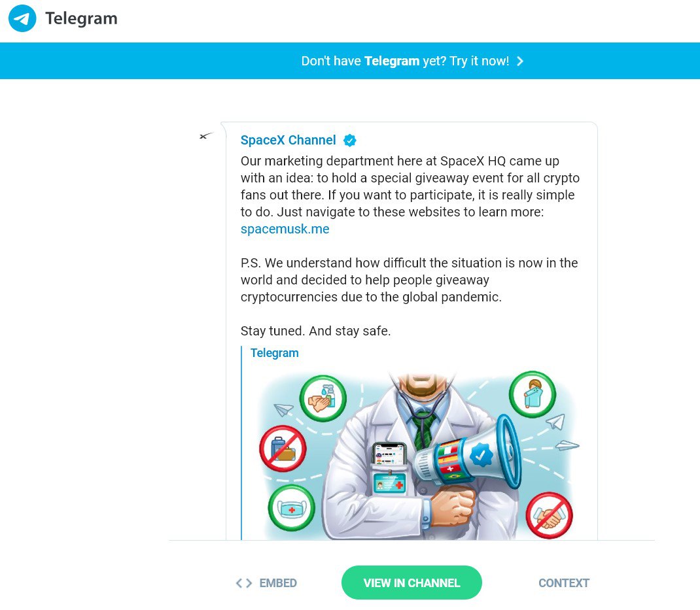Click the face mask icon in illustration
The image size is (700, 610).
pos(292,508)
